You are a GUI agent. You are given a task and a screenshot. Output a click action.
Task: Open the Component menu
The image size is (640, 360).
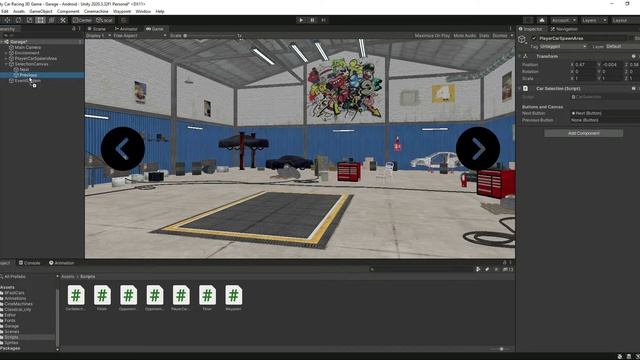tap(68, 11)
